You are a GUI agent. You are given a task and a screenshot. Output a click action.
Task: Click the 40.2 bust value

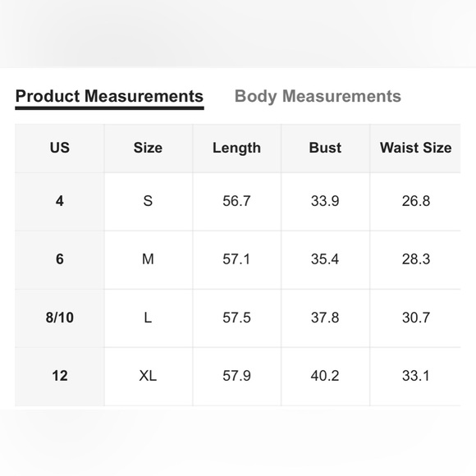click(x=325, y=376)
